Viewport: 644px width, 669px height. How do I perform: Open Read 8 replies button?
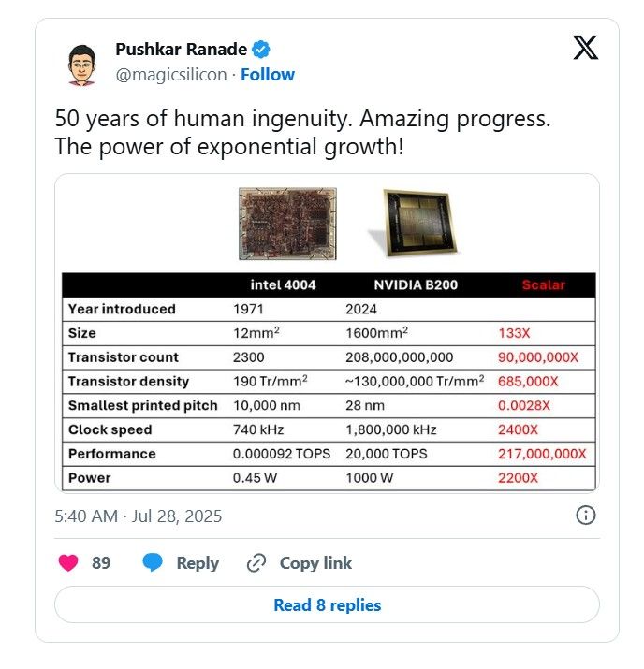coord(327,604)
